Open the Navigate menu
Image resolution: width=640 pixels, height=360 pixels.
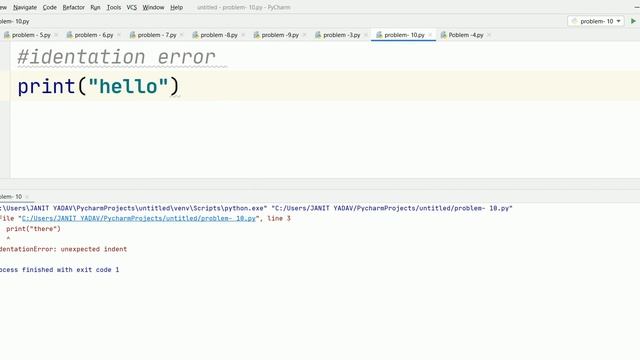pyautogui.click(x=25, y=7)
